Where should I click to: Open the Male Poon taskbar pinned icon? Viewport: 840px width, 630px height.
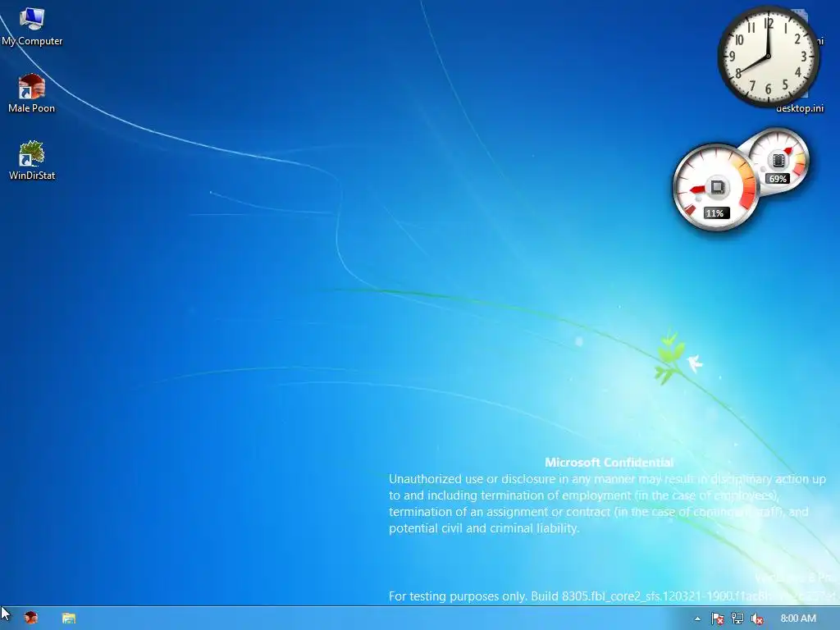(31, 618)
